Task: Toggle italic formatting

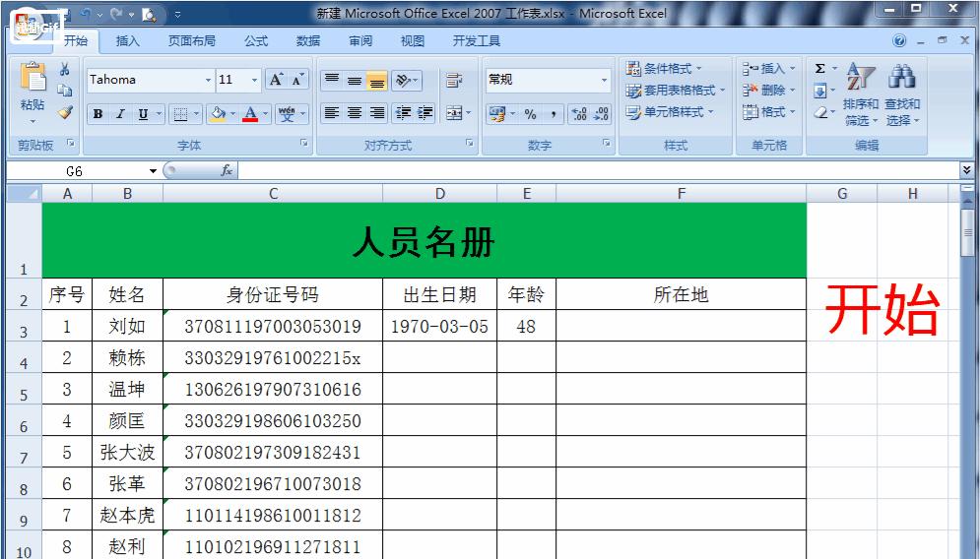Action: (x=120, y=114)
